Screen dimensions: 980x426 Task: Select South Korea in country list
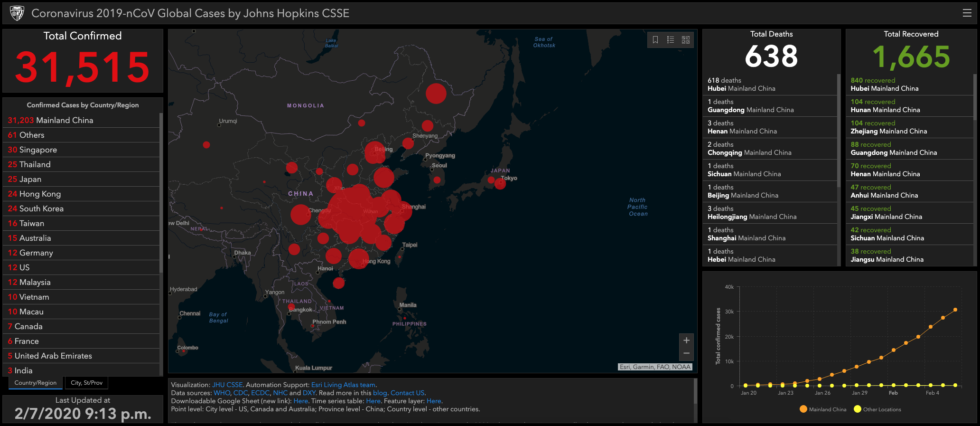click(x=81, y=209)
